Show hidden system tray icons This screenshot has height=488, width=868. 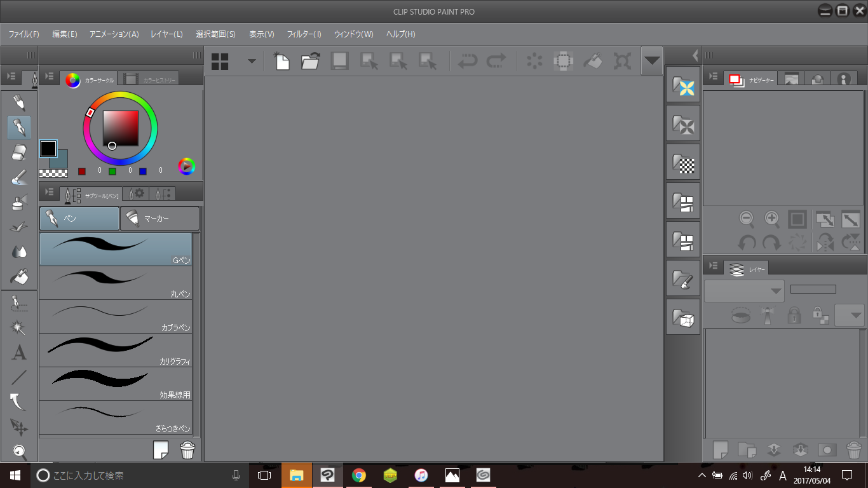[x=702, y=475]
